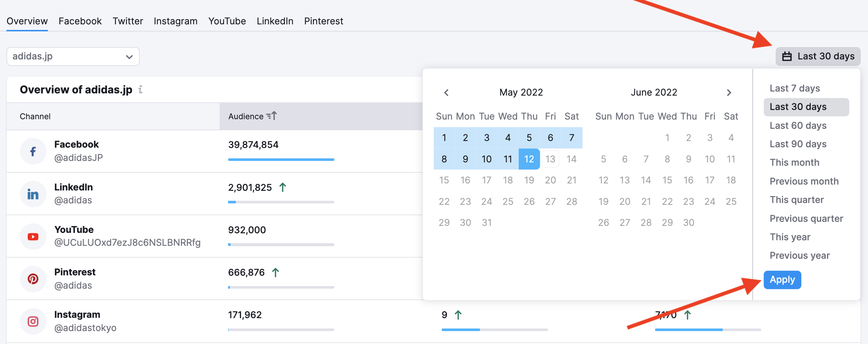The width and height of the screenshot is (868, 344).
Task: Select the Previous month preset
Action: 804,181
